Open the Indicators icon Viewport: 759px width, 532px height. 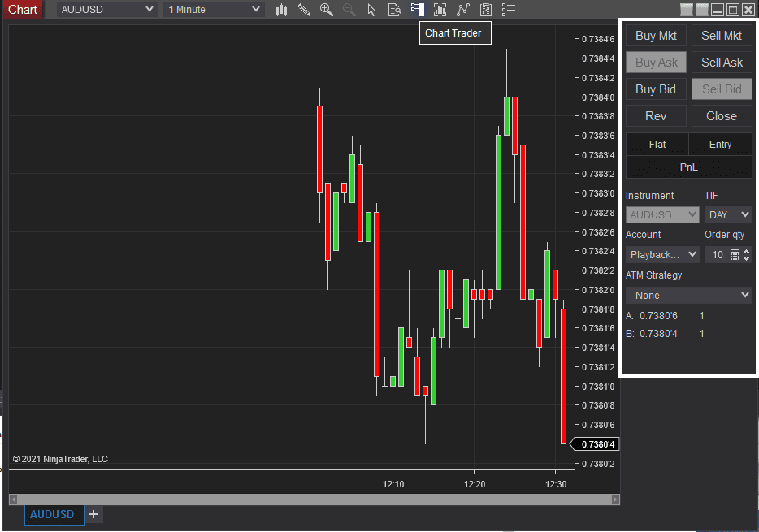pos(462,10)
